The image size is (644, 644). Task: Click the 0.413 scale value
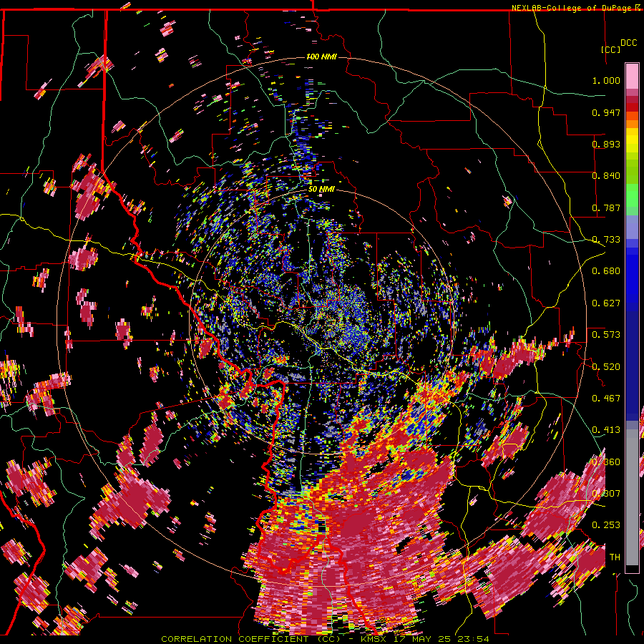pos(606,430)
